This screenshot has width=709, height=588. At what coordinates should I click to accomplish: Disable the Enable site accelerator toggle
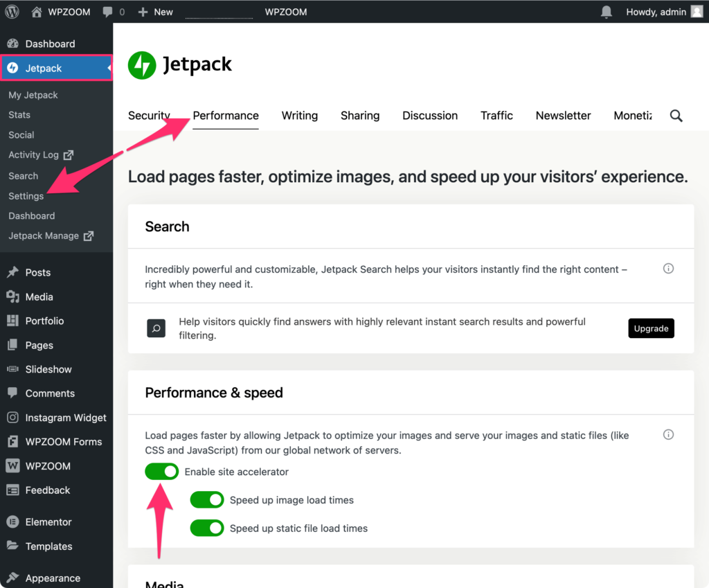(x=162, y=472)
